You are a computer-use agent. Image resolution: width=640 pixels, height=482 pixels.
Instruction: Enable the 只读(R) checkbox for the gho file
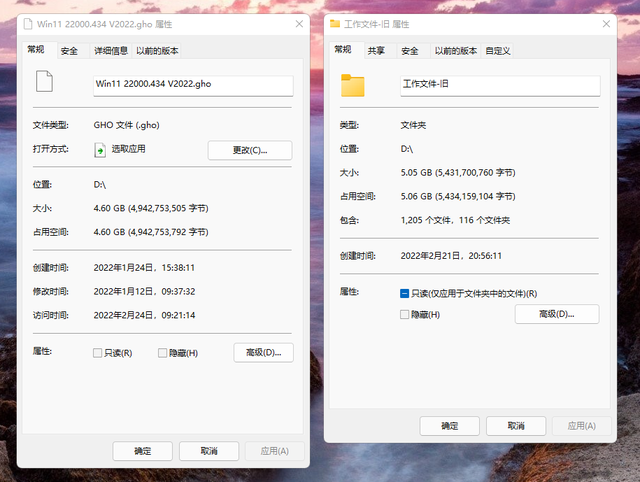click(x=97, y=353)
